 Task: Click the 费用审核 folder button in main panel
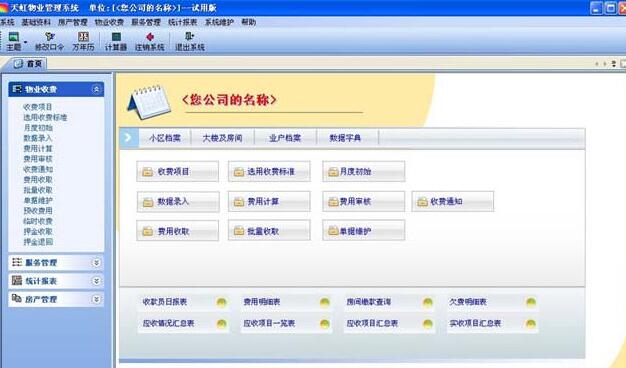click(x=364, y=202)
